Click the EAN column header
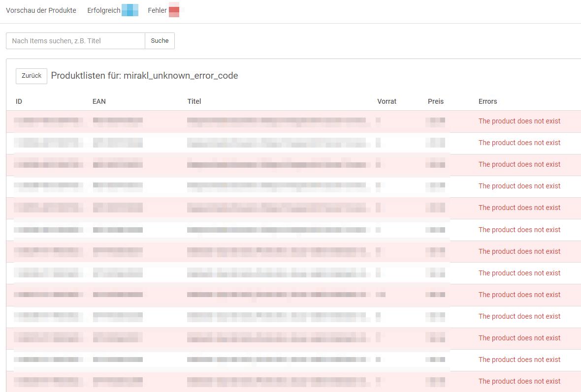This screenshot has height=392, width=581. pos(99,101)
